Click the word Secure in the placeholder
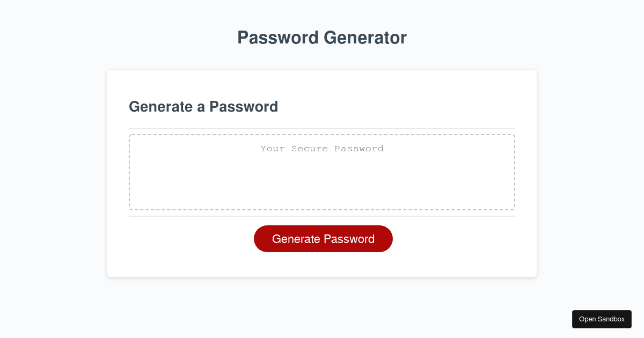Image resolution: width=644 pixels, height=338 pixels. pos(310,149)
